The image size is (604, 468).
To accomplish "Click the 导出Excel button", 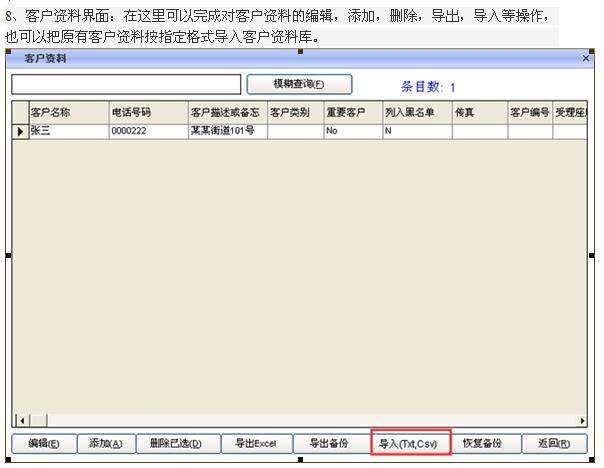I will (x=257, y=443).
